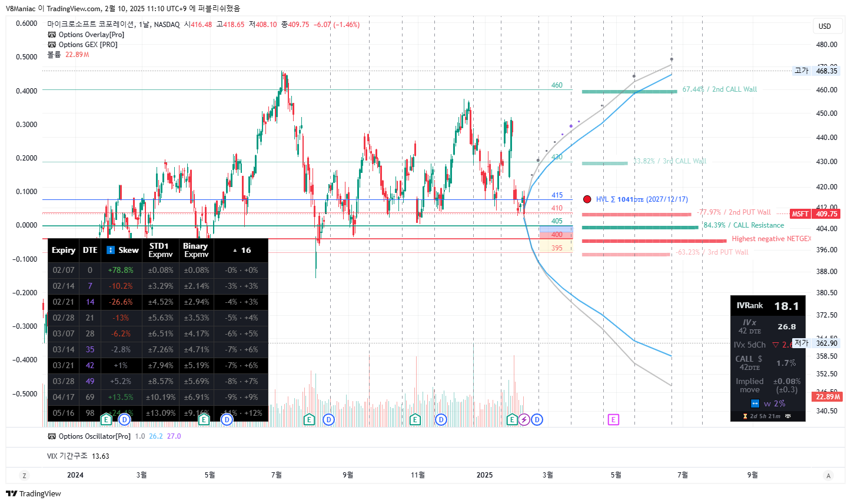851x504 pixels.
Task: Click the raccoon icon beside Options GEX [PRO]
Action: [52, 45]
